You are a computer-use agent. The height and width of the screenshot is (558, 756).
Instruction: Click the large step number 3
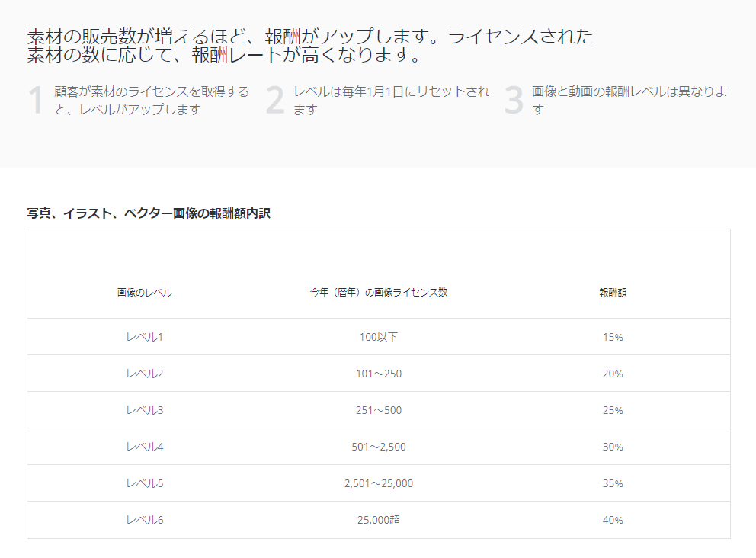pyautogui.click(x=514, y=101)
